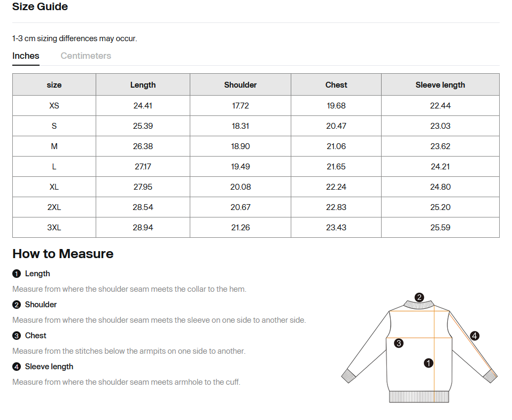Click the number 2 Shoulder bullet icon

[17, 305]
